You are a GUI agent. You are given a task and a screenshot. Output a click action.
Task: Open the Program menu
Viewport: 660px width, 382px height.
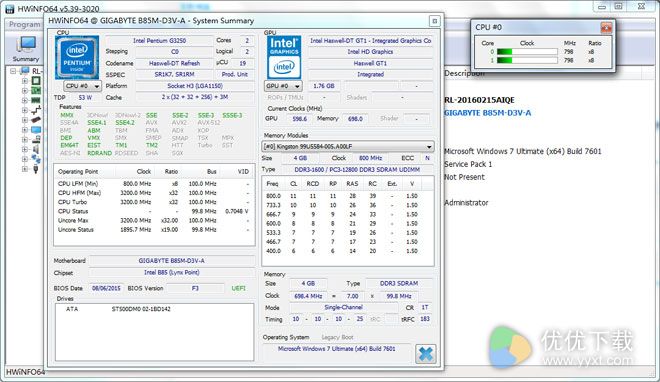(x=24, y=24)
